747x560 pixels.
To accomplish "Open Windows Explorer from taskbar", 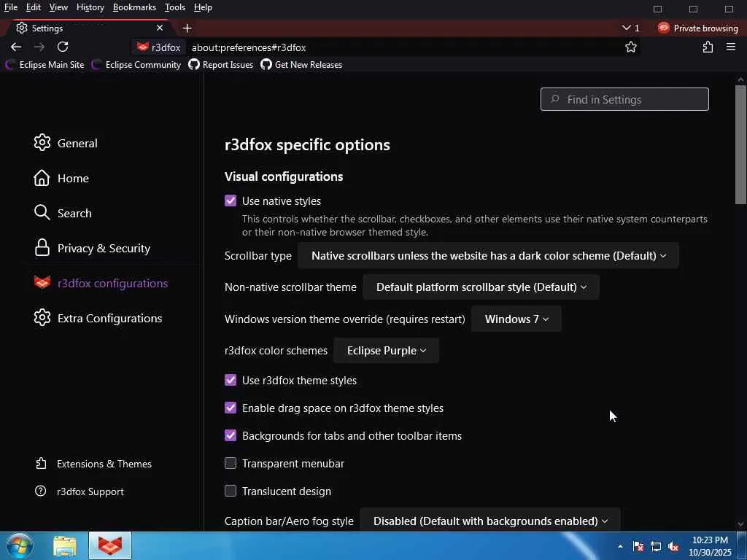I will point(65,546).
